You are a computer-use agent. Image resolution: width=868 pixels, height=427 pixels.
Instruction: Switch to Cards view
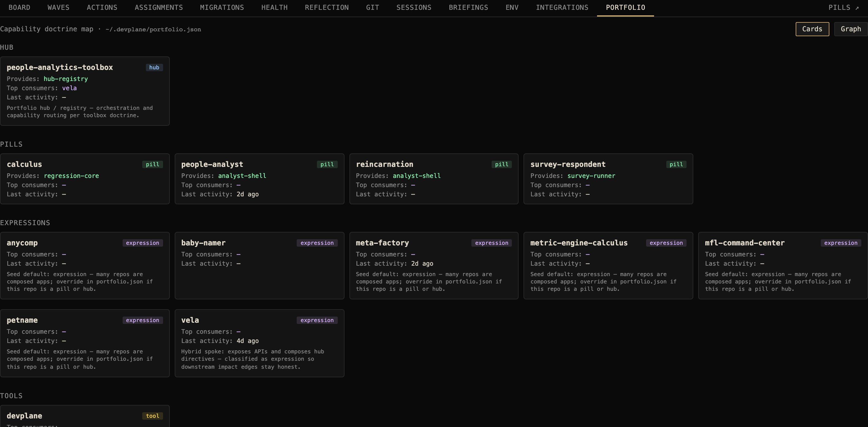click(x=812, y=29)
